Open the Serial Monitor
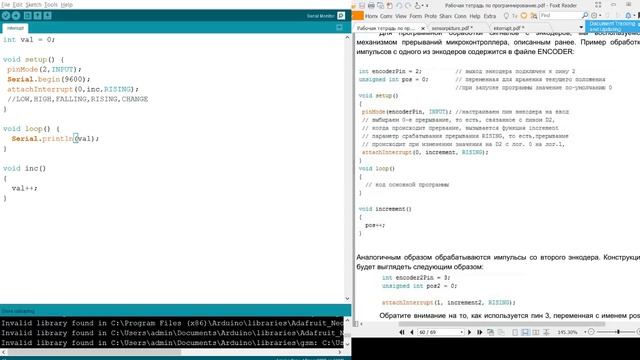This screenshot has width=640, height=360. (341, 16)
